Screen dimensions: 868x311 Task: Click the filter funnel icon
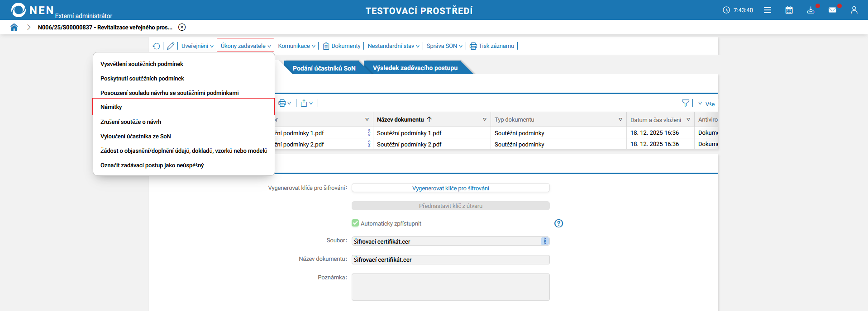(x=686, y=103)
